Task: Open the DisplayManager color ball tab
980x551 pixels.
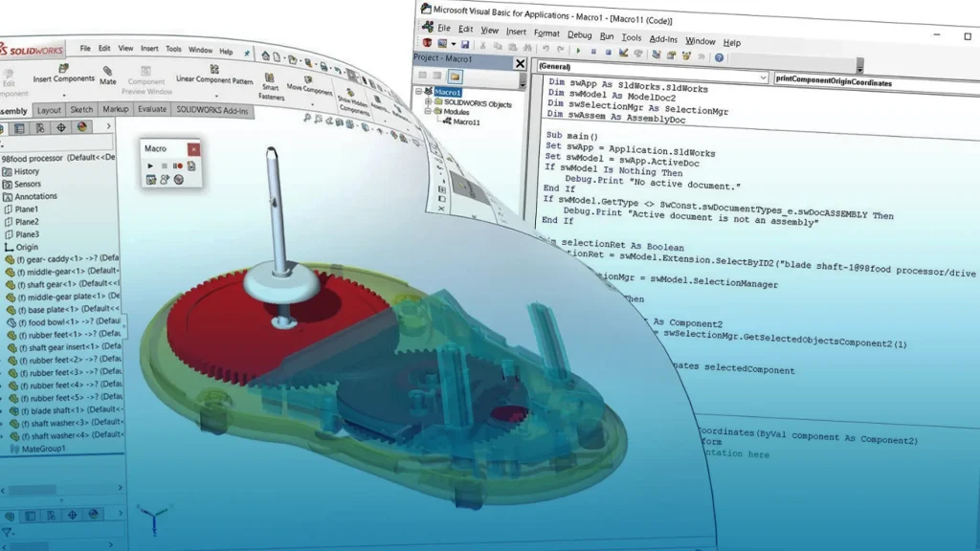Action: point(82,127)
